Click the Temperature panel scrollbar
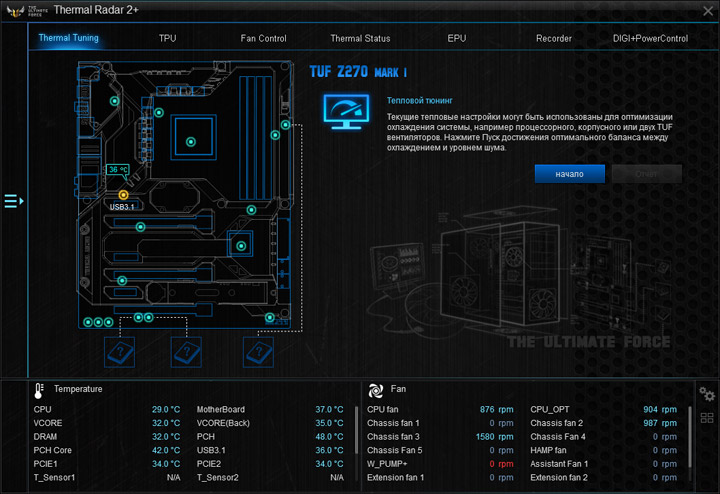 (356, 430)
